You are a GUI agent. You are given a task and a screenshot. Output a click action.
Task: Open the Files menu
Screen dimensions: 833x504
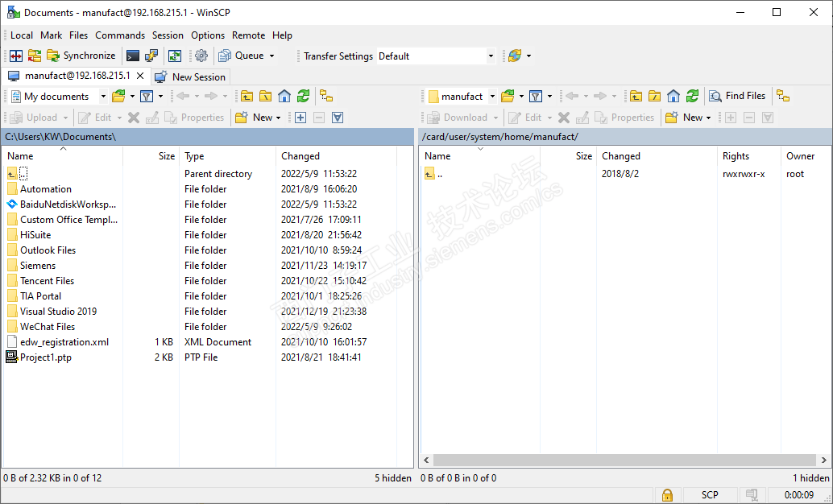(x=79, y=35)
